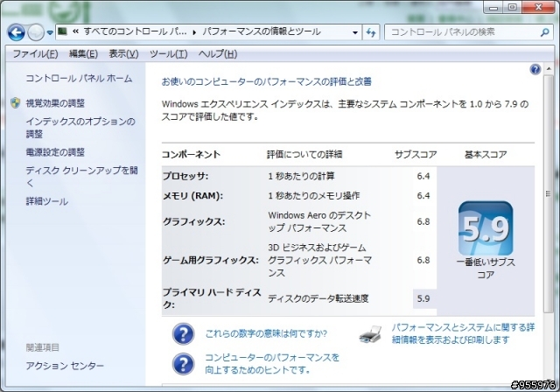Screen dimensions: 560x392
Task: Open ディスク クリーンアップを開く link
Action: (x=81, y=177)
